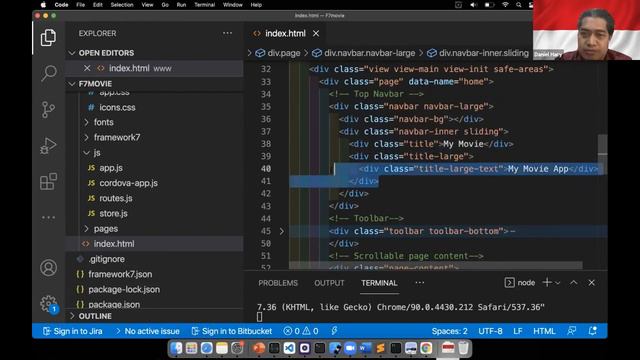Open notifications bell in status bar
640x360 pixels.
pyautogui.click(x=593, y=331)
